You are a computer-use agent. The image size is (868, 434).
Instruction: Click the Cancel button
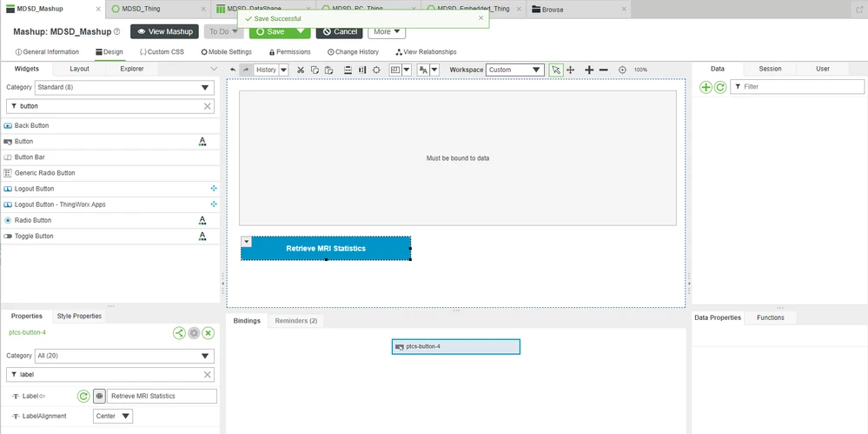tap(340, 31)
